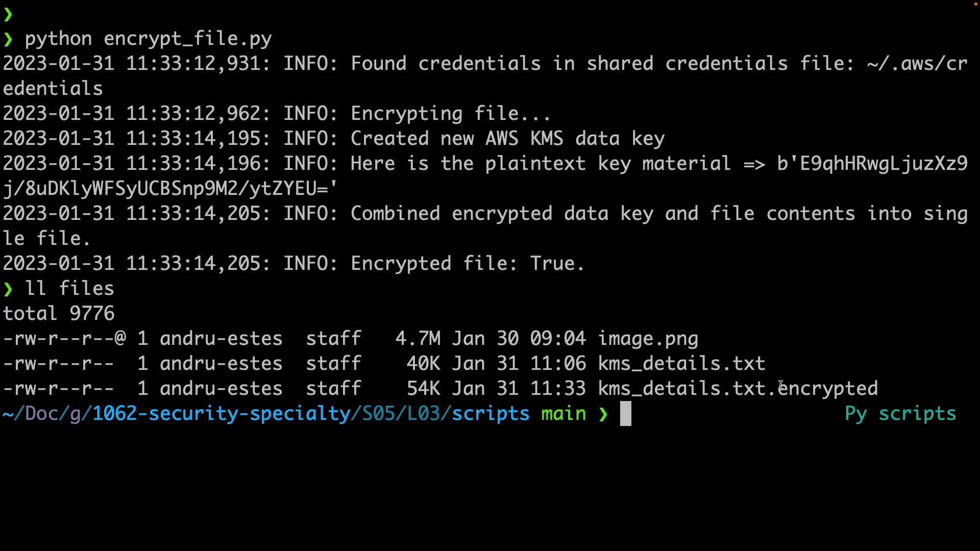Select the kms_details.txt.encrypted filename
The width and height of the screenshot is (980, 551).
pos(738,389)
